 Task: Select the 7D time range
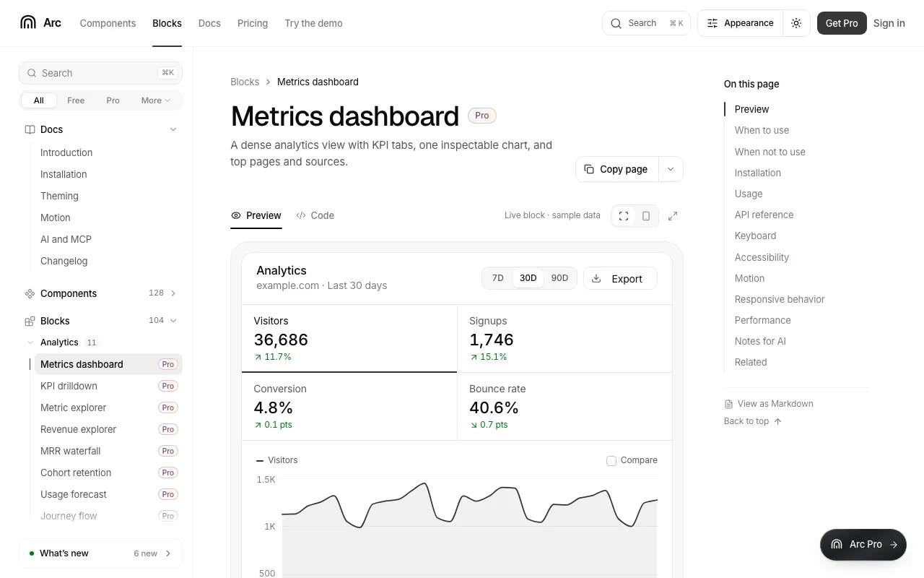498,278
